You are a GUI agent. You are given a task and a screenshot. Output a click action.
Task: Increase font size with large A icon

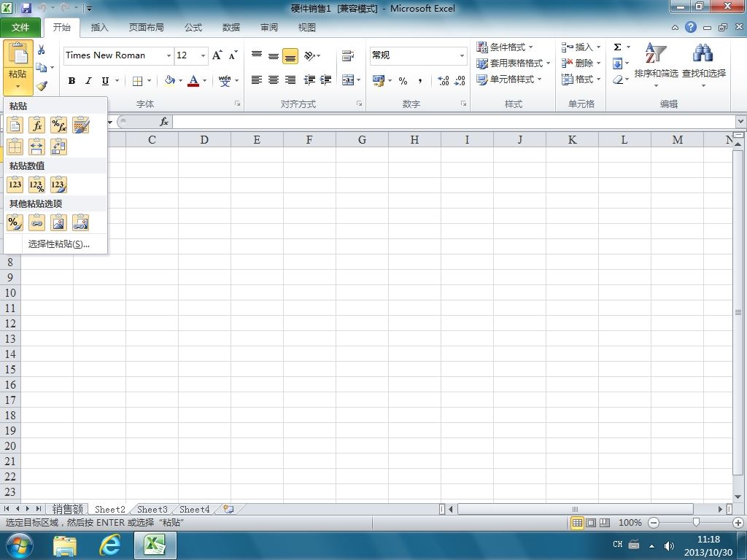point(217,55)
